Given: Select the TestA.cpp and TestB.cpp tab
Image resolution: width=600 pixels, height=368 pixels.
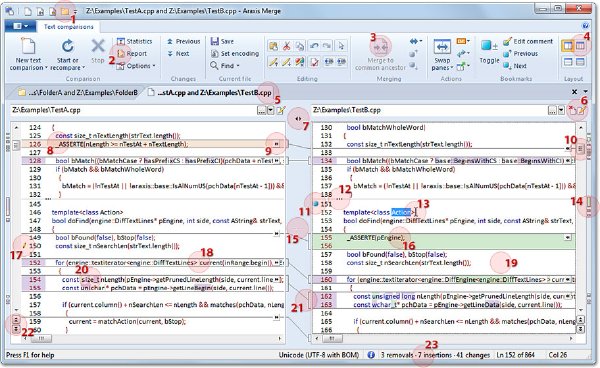Looking at the screenshot, I should click(x=210, y=93).
